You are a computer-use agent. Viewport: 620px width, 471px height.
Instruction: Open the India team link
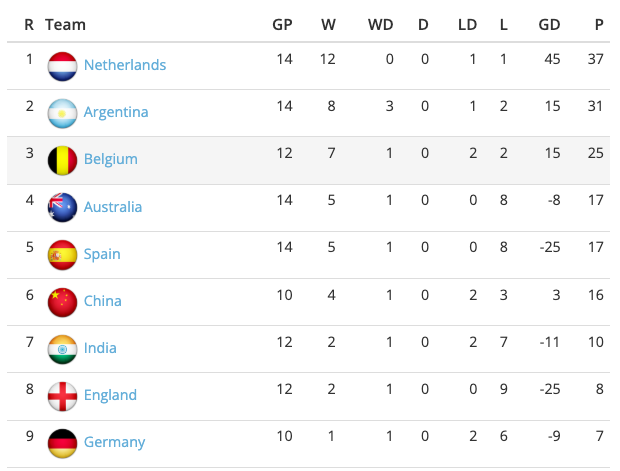[100, 348]
